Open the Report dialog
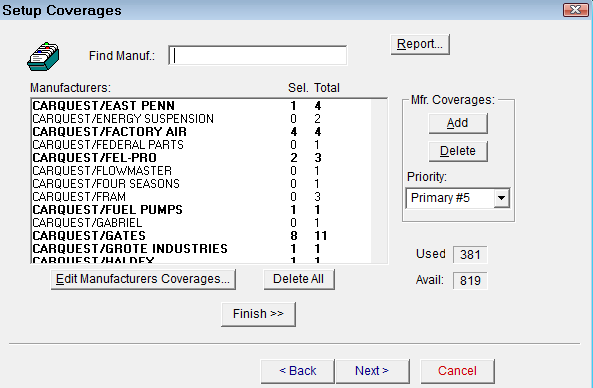This screenshot has width=593, height=388. pos(420,44)
